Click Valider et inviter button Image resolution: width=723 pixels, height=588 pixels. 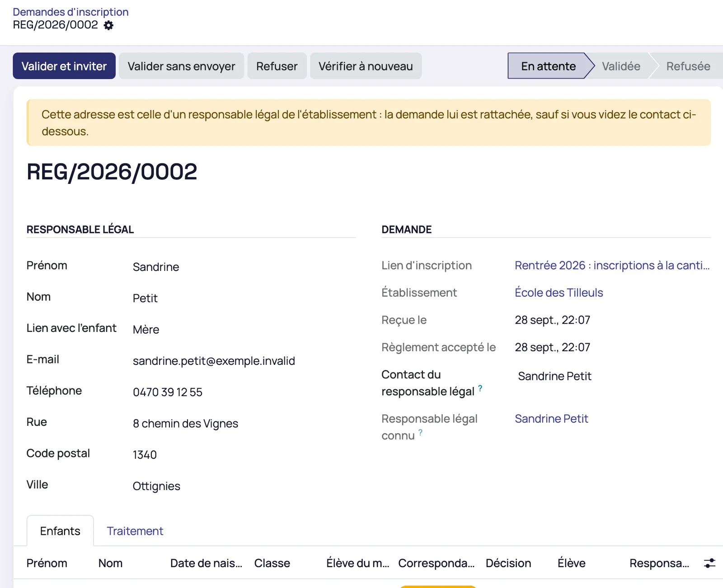coord(64,66)
